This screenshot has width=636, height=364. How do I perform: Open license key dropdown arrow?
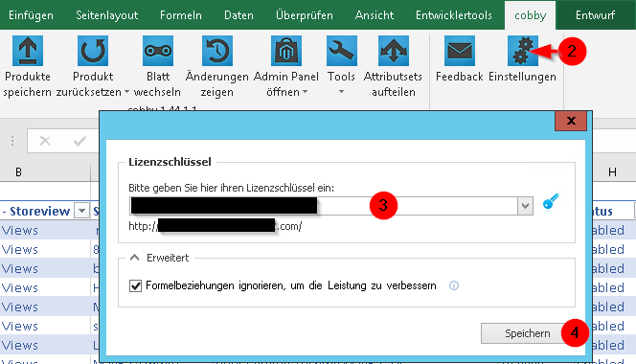[x=525, y=206]
